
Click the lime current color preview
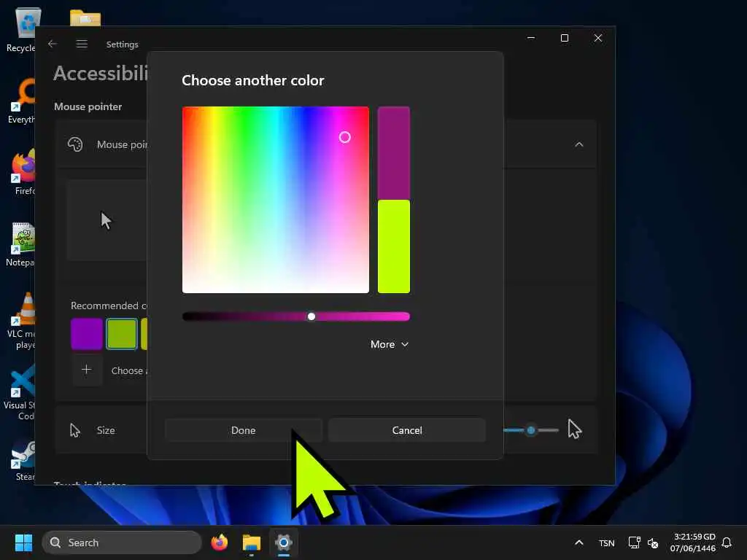pos(393,246)
